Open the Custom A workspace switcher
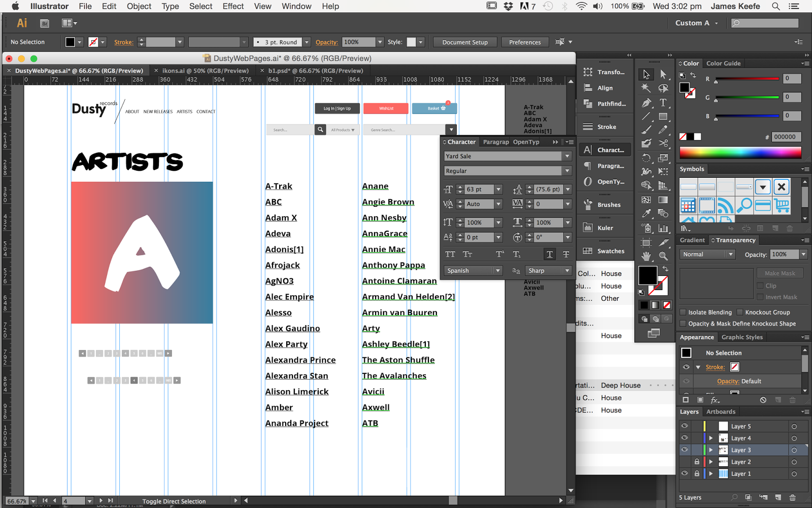The image size is (812, 508). pos(696,23)
